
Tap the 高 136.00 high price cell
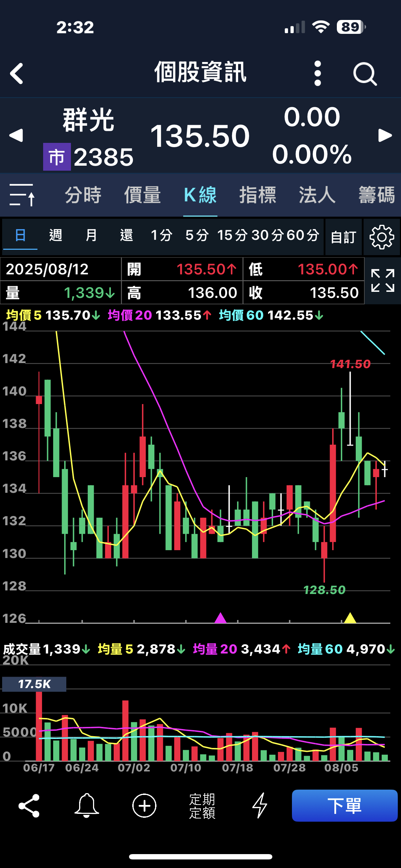pyautogui.click(x=182, y=293)
